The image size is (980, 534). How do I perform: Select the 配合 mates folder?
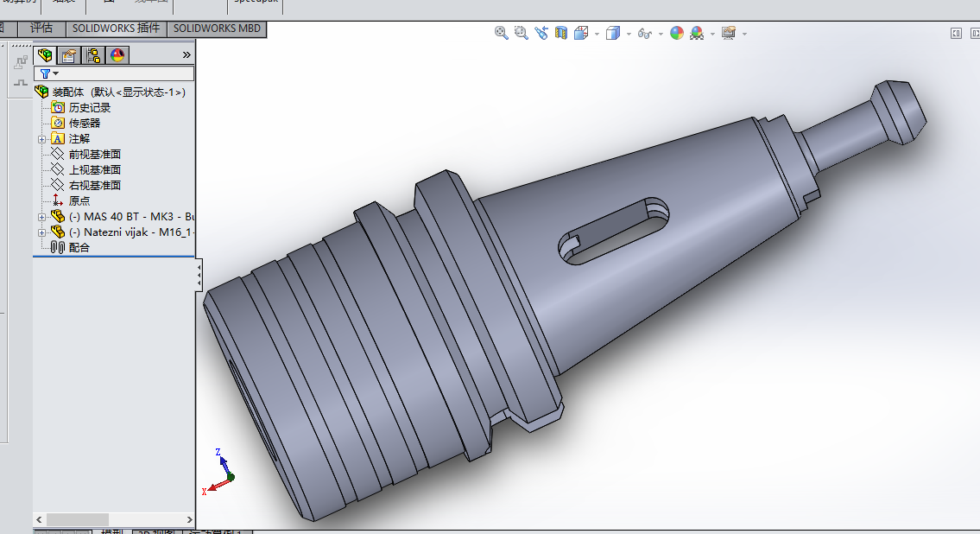click(x=79, y=248)
